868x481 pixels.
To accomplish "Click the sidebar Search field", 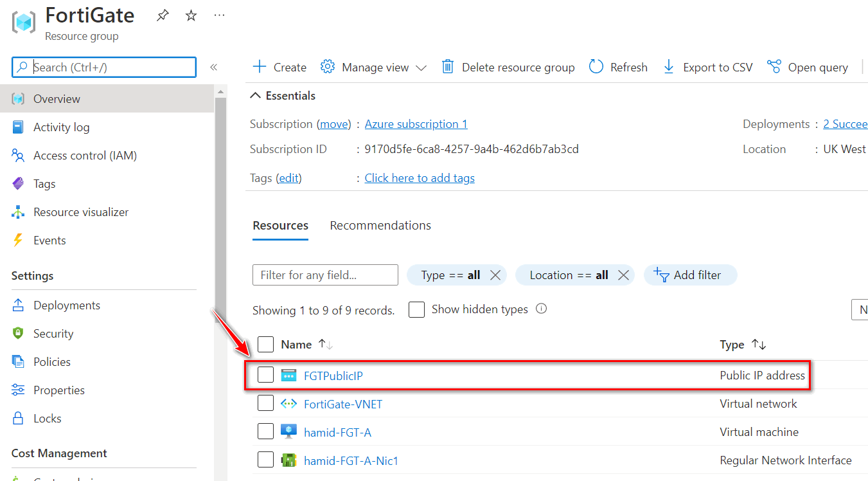I will pyautogui.click(x=104, y=68).
